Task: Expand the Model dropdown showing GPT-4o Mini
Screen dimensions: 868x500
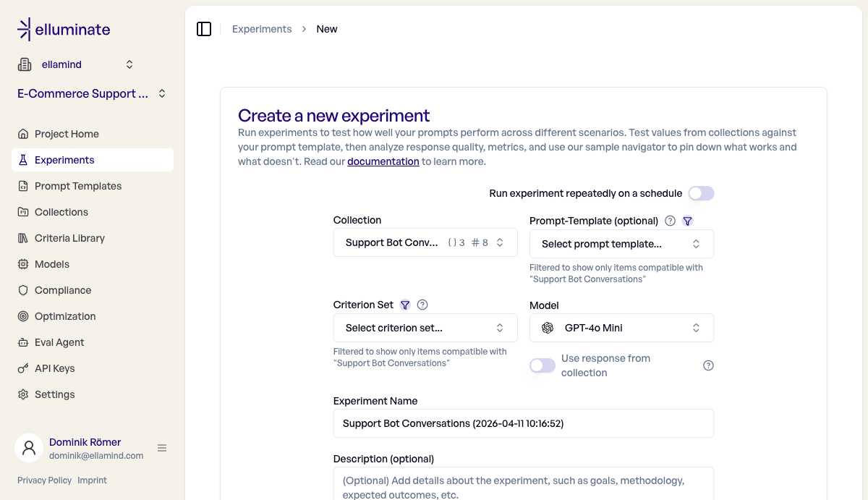Action: point(621,328)
